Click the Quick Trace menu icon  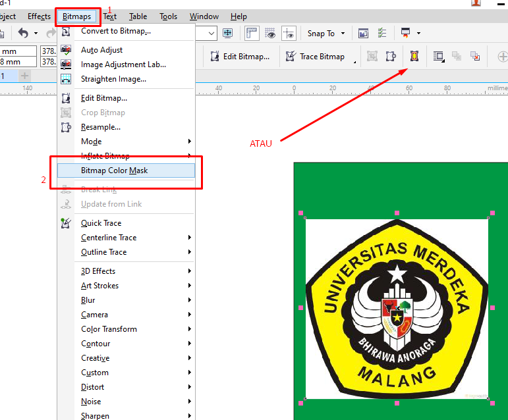click(x=66, y=223)
